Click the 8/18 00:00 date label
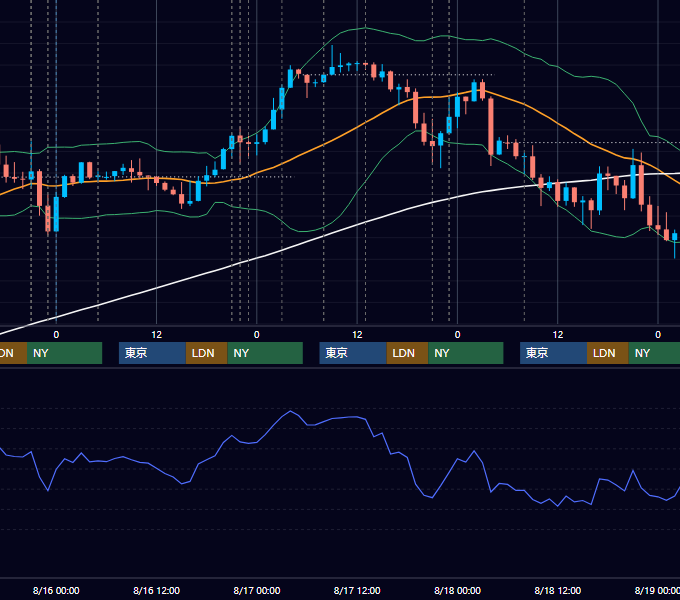Screen dimensions: 680x600 tap(458, 590)
